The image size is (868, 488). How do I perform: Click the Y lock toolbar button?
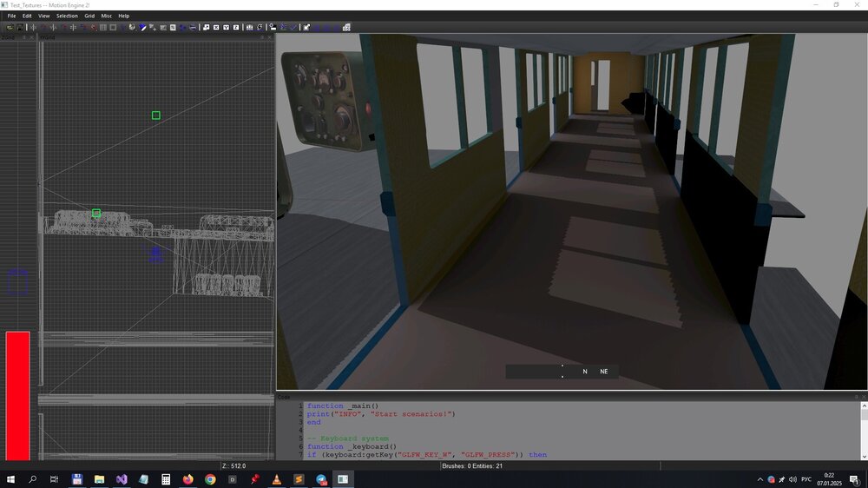pyautogui.click(x=226, y=27)
